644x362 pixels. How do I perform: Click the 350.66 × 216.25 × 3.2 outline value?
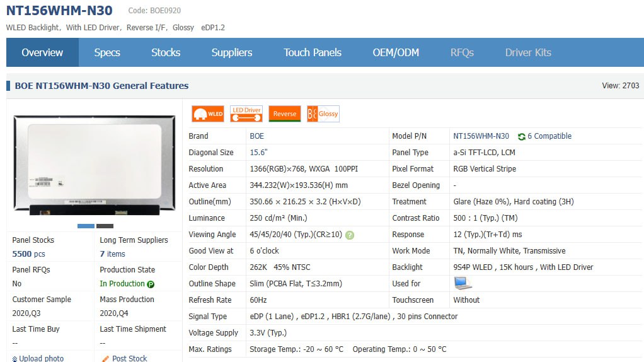coord(305,202)
